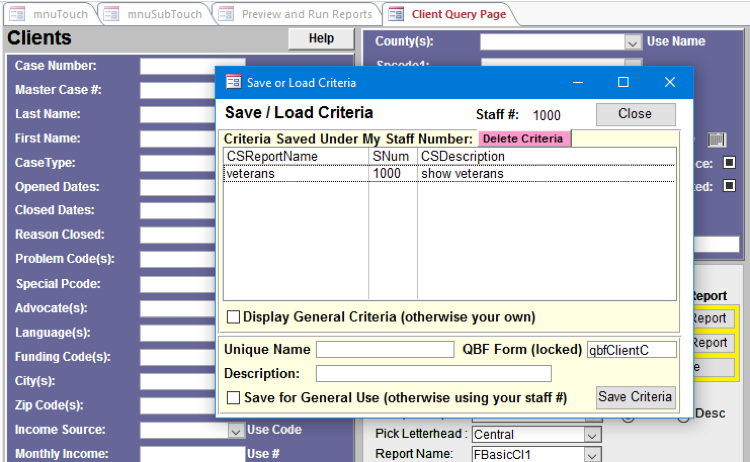This screenshot has height=462, width=750.
Task: Enable Display General Criteria checkbox
Action: 233,317
